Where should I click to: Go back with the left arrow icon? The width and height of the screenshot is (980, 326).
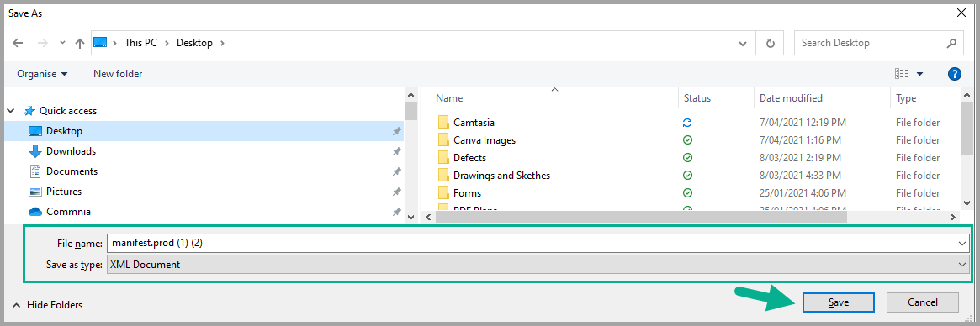click(x=19, y=43)
